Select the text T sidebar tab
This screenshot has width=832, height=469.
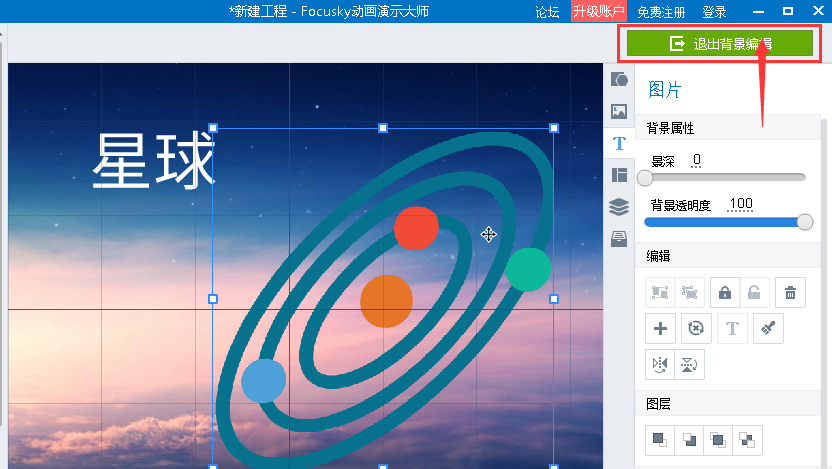(619, 143)
